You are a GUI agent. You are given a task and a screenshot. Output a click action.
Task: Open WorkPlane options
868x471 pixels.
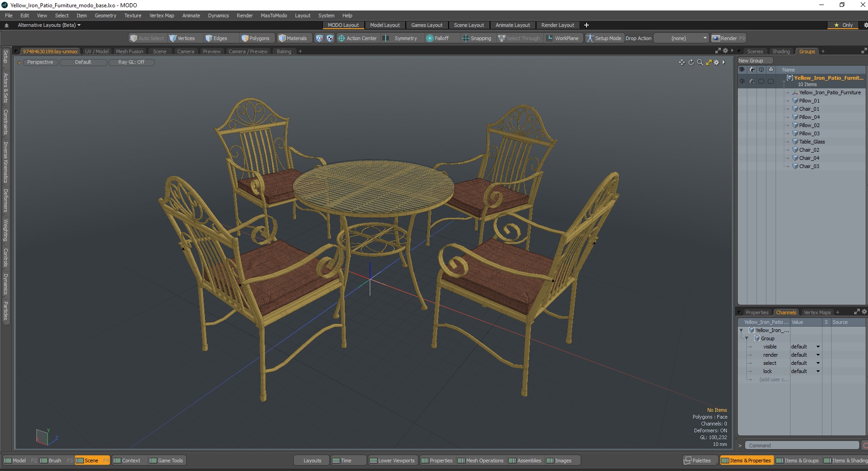coord(563,38)
